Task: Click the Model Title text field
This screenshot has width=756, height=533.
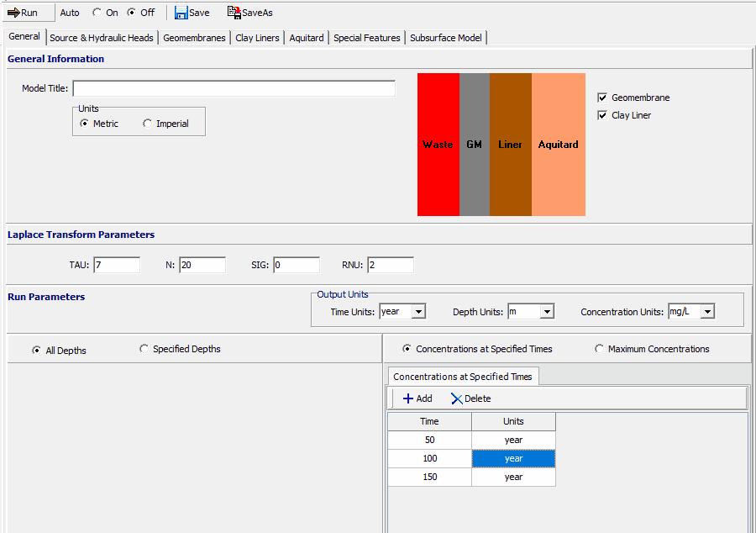Action: point(234,88)
